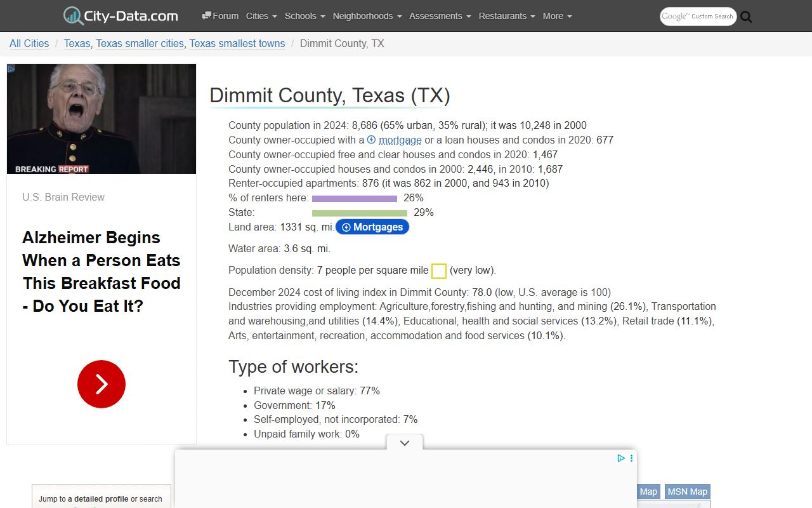Click the Unpaid family work item
This screenshot has height=508, width=812.
(x=306, y=434)
